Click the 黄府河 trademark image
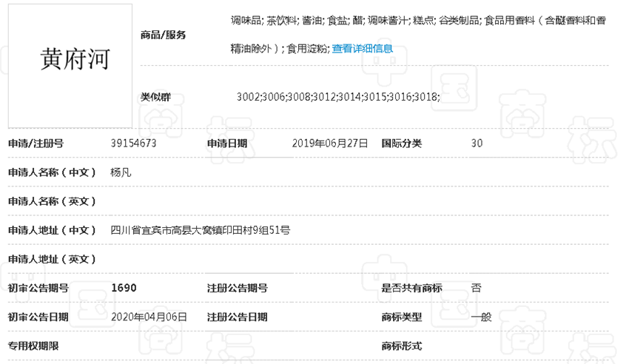Viewport: 629px width, 364px height. 70,66
